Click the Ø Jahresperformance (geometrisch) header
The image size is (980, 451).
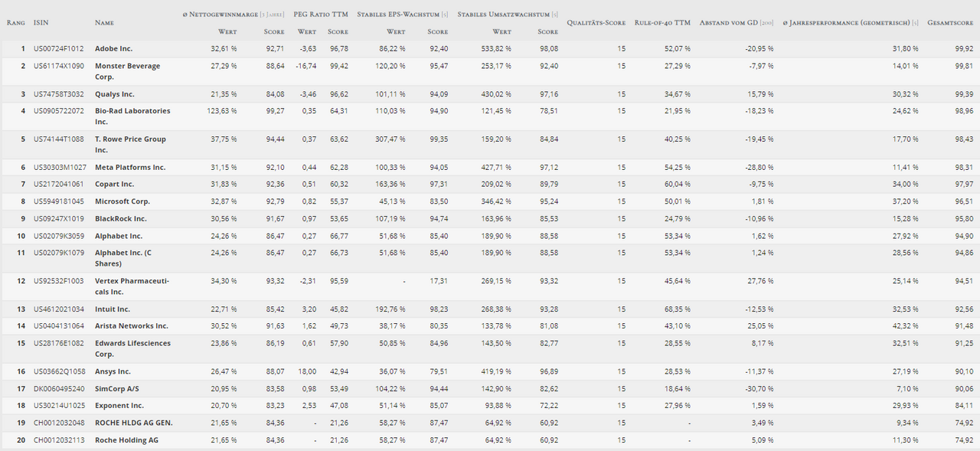pyautogui.click(x=851, y=23)
